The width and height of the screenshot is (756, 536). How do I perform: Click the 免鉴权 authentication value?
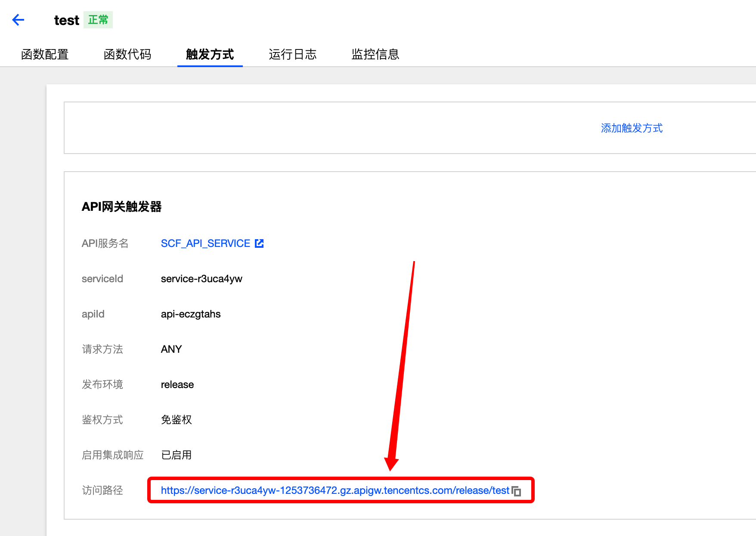[x=177, y=420]
